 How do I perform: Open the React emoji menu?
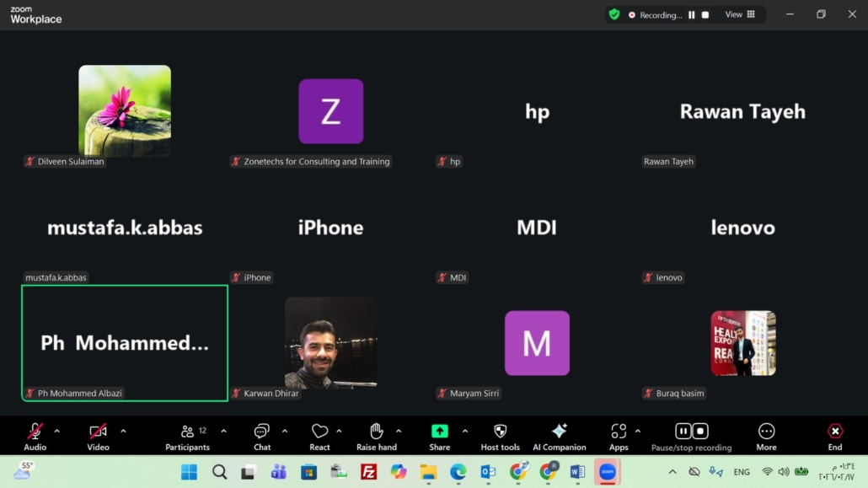[319, 437]
